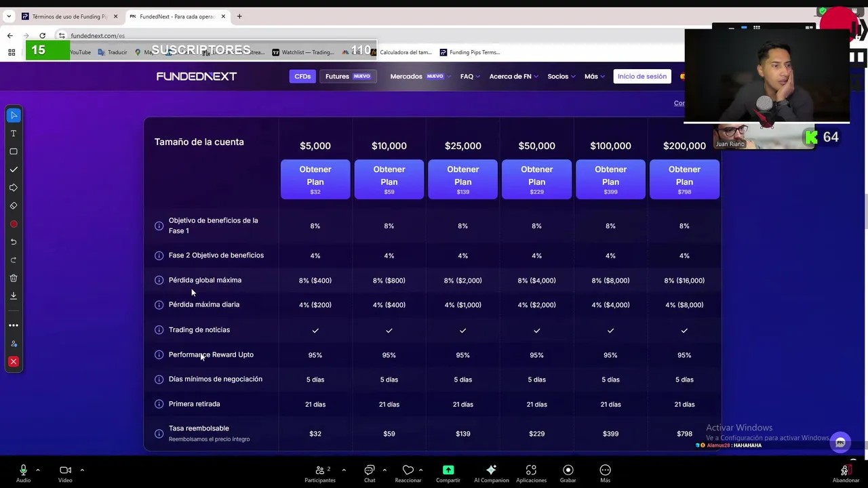Select the text annotation tool
The width and height of the screenshot is (868, 488).
[14, 134]
